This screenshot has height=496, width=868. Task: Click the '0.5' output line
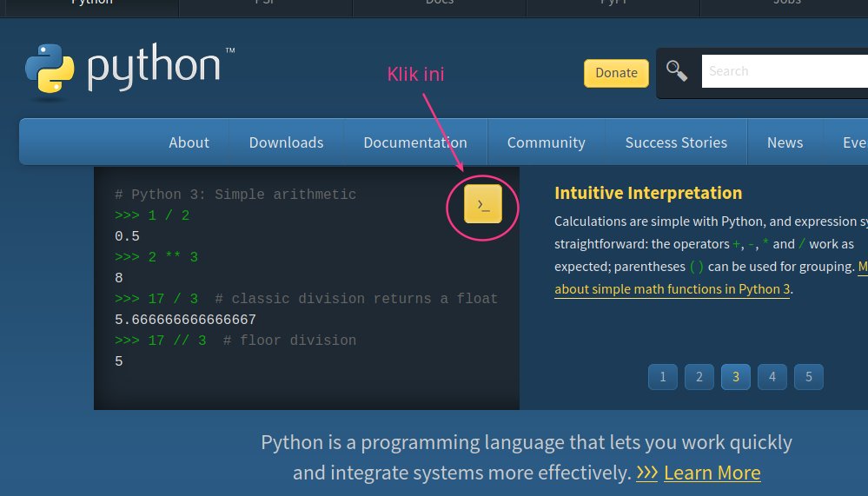pyautogui.click(x=127, y=236)
